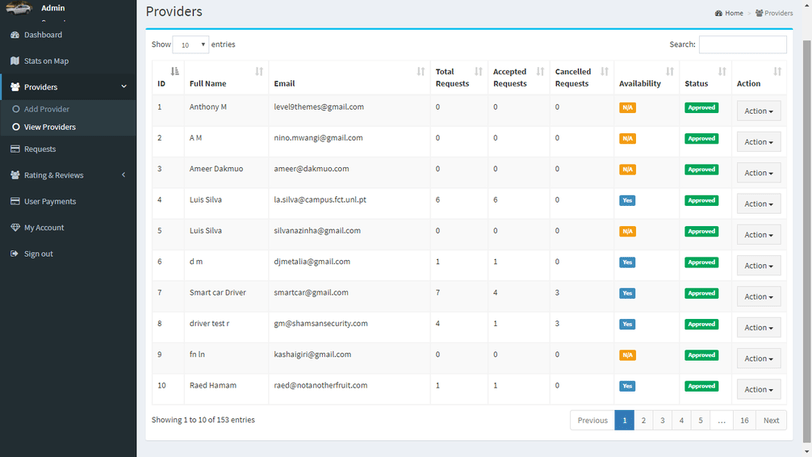812x457 pixels.
Task: Click the Sign out arrow icon
Action: pyautogui.click(x=14, y=253)
